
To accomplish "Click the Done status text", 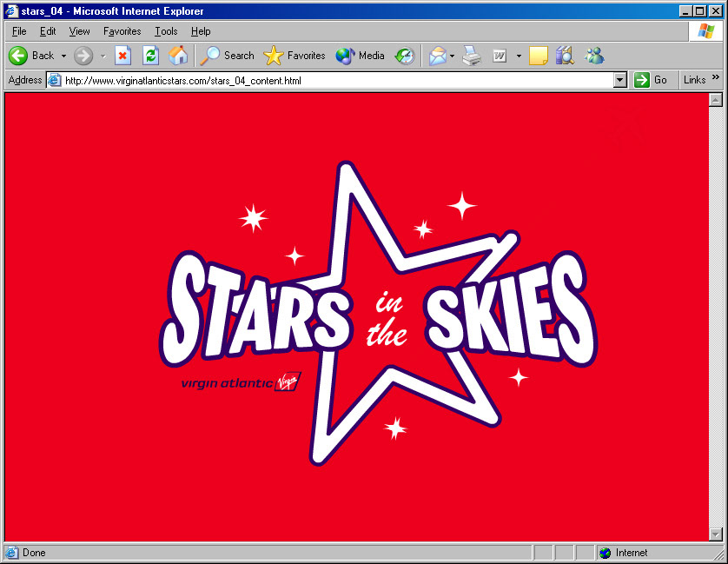I will tap(34, 553).
